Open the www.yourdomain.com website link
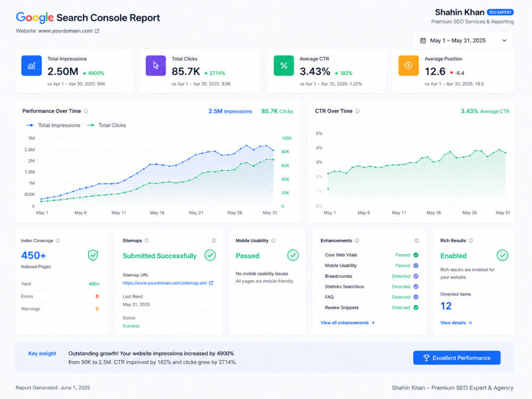 [x=65, y=31]
